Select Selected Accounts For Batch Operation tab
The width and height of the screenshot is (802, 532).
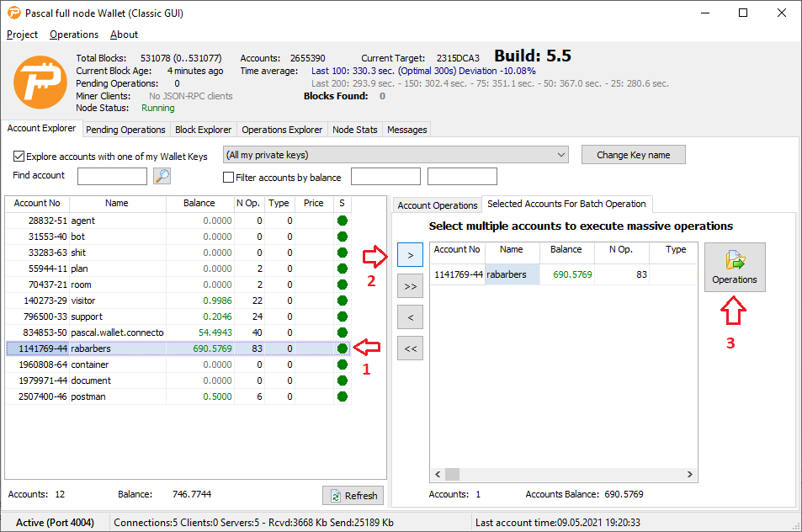[566, 204]
